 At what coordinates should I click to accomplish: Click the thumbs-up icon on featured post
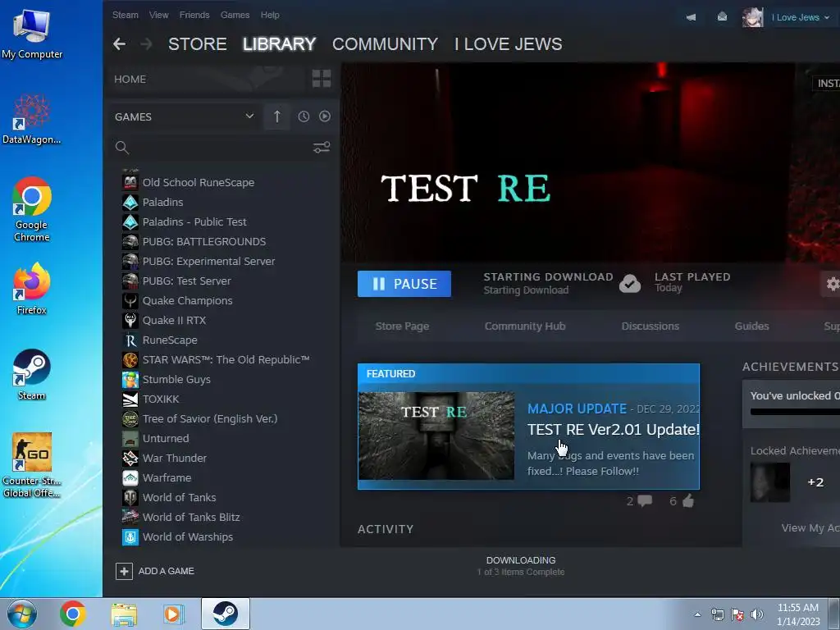point(688,501)
